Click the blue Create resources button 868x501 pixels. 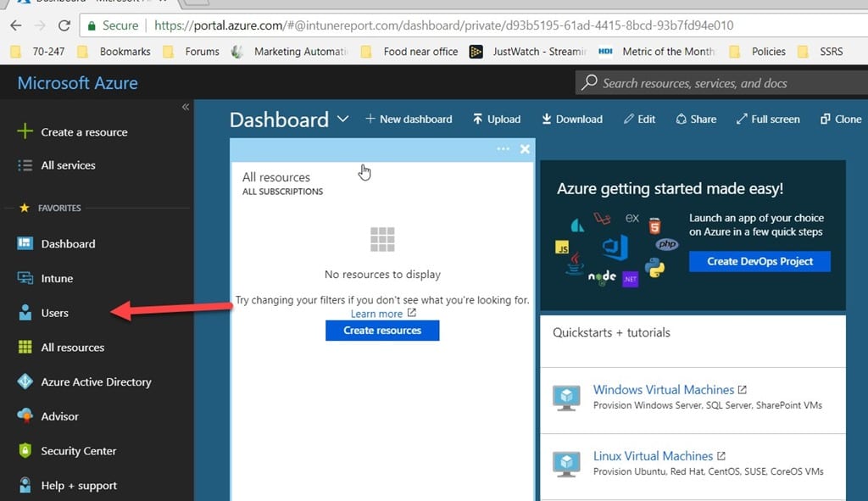382,331
